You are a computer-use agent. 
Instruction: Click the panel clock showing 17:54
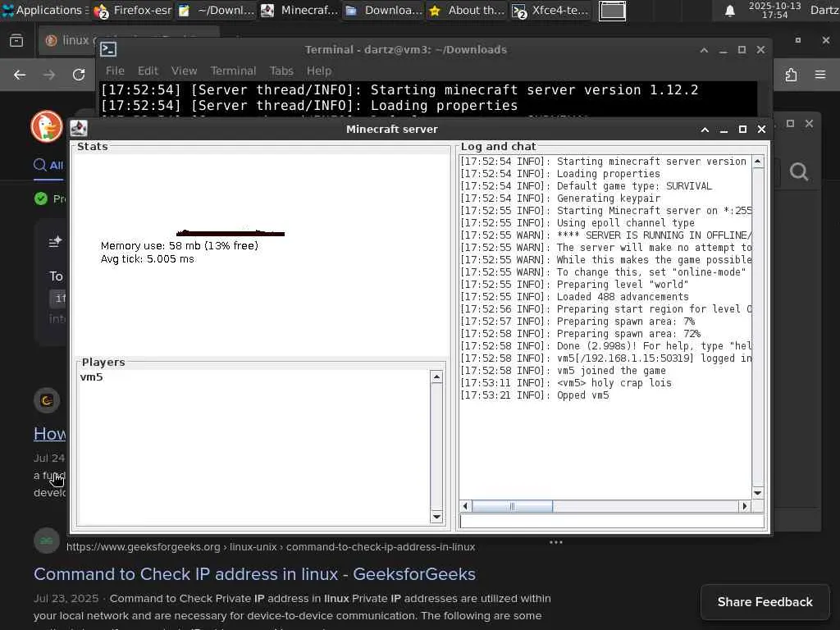(x=774, y=10)
